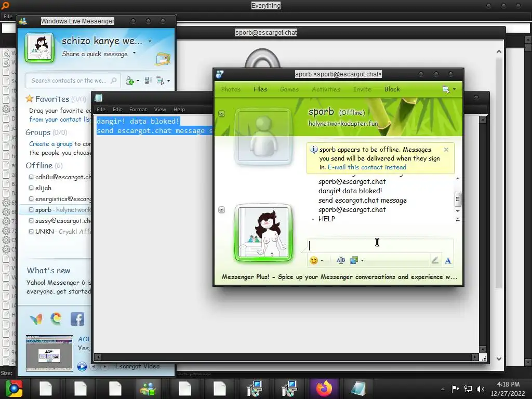This screenshot has width=532, height=399.
Task: Expand the background picture dropdown arrow
Action: tap(362, 261)
